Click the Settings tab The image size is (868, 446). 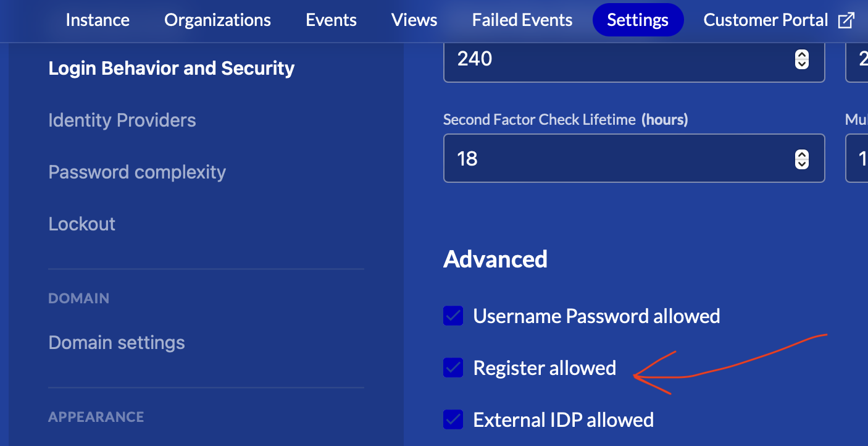(638, 20)
